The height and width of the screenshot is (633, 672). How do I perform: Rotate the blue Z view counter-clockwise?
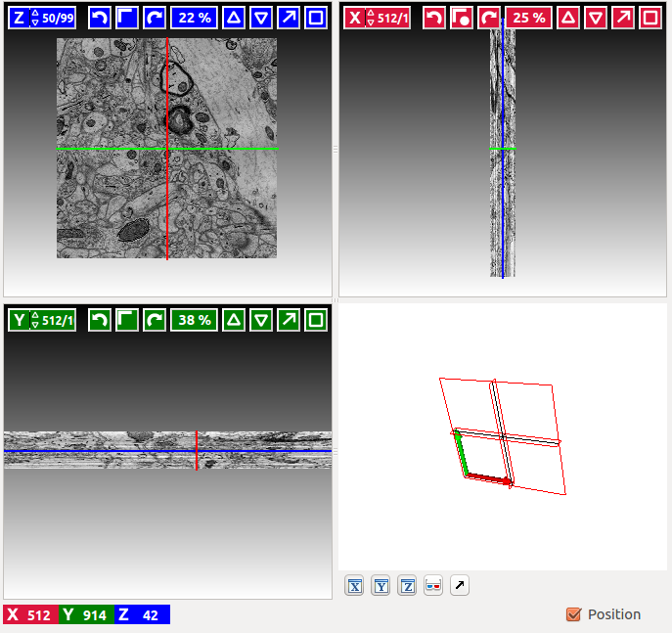pyautogui.click(x=99, y=18)
